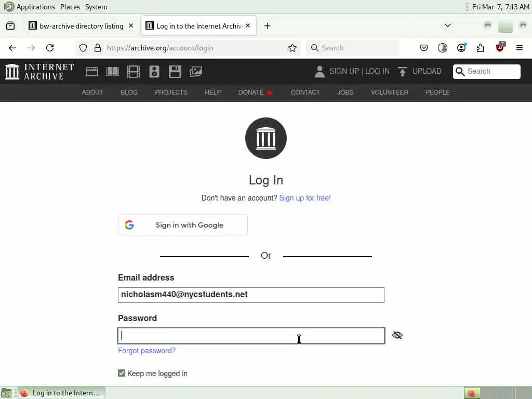Open the Texts book icon

coord(113,72)
